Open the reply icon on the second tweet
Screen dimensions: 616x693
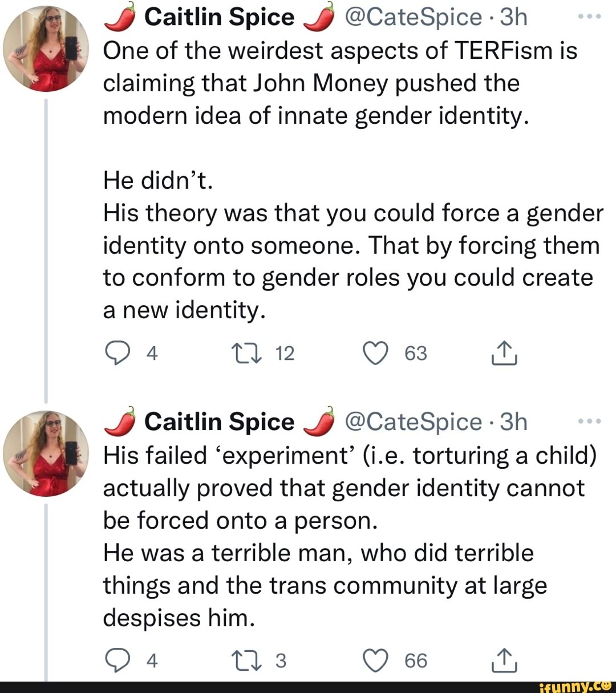(x=118, y=660)
